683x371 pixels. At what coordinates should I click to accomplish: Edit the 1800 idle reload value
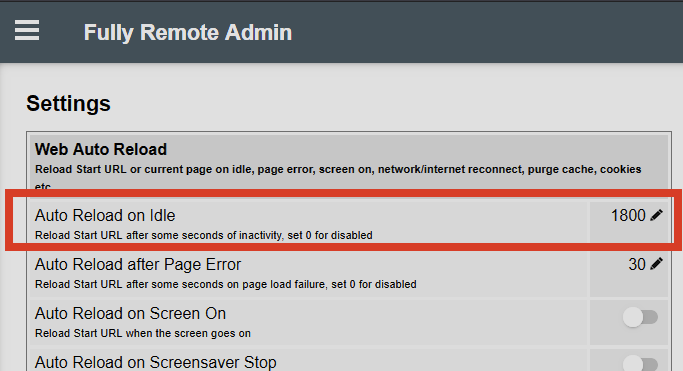(x=628, y=215)
